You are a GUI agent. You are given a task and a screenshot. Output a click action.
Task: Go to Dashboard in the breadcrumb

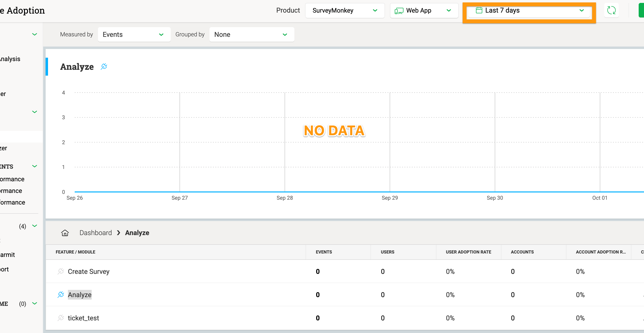click(x=96, y=233)
